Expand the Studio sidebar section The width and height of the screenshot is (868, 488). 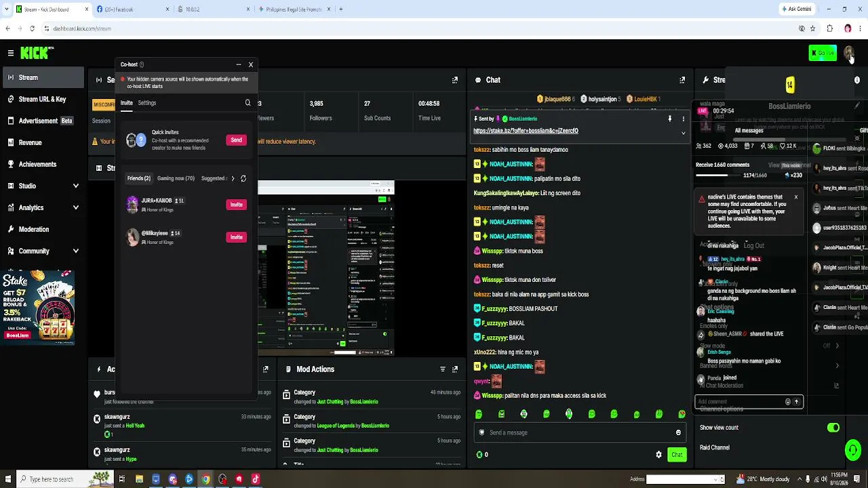click(75, 186)
